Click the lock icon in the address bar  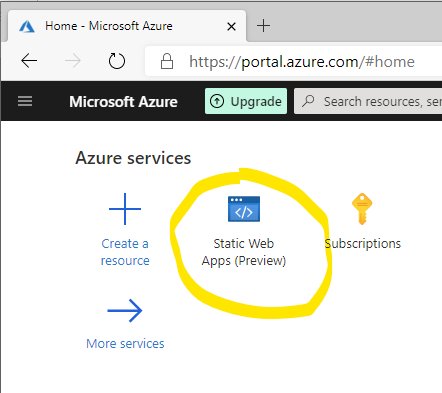167,61
